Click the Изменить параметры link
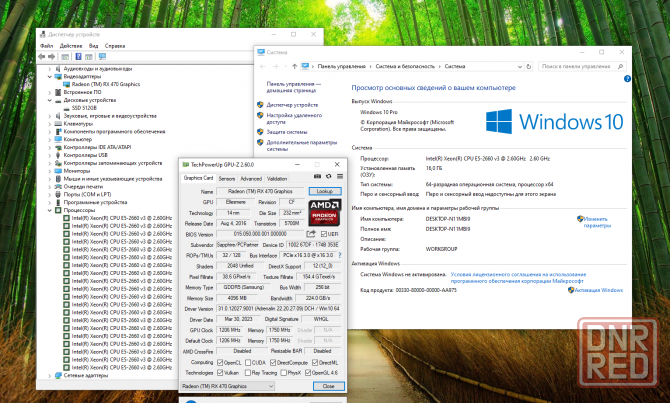 click(x=597, y=222)
